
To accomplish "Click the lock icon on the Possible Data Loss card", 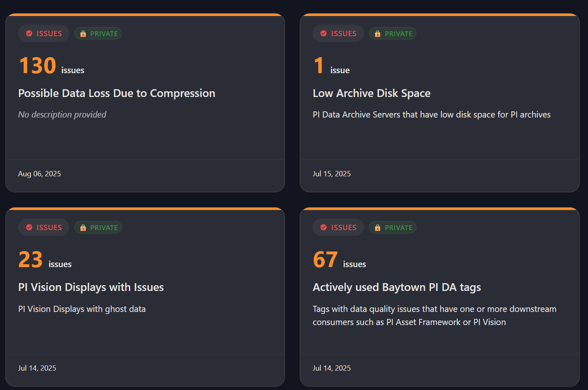I will (x=83, y=34).
